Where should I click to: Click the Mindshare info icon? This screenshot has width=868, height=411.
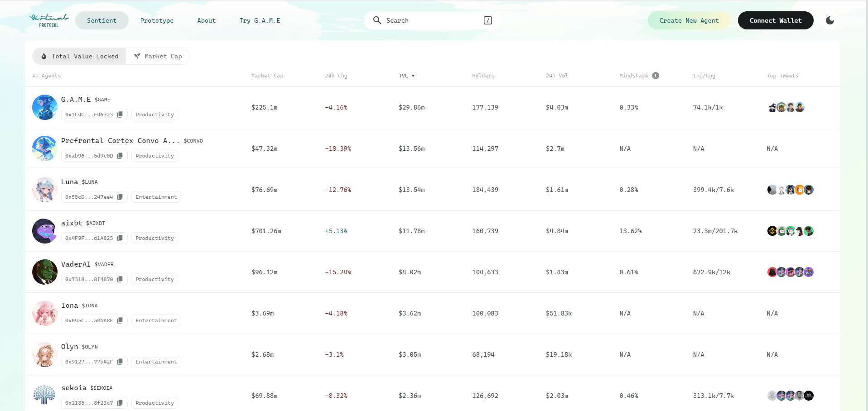(656, 76)
